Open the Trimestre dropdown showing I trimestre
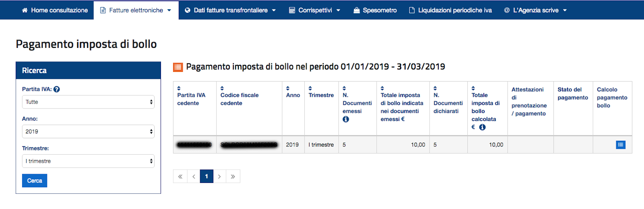644x209 pixels. (x=88, y=161)
